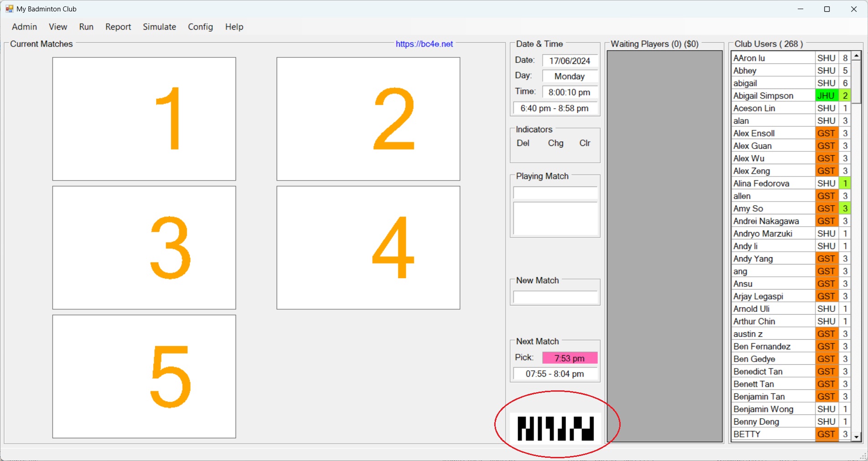Open the bc4e.net website link
Screen dimensions: 868x461
pyautogui.click(x=424, y=44)
